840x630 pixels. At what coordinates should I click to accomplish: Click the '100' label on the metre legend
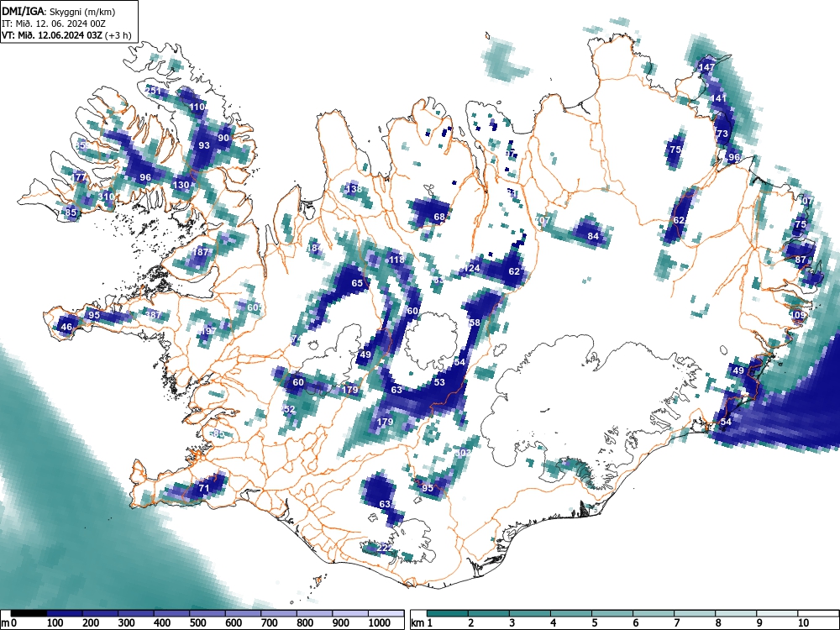tap(55, 623)
